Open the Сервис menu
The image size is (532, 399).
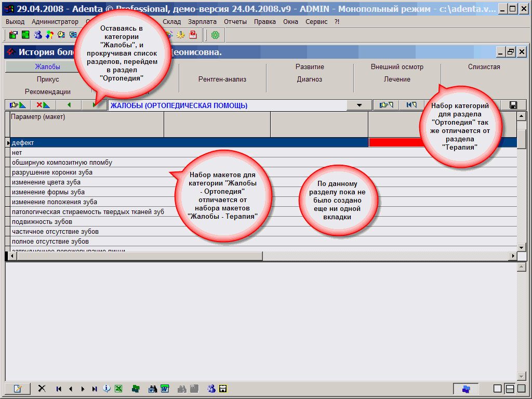point(316,21)
